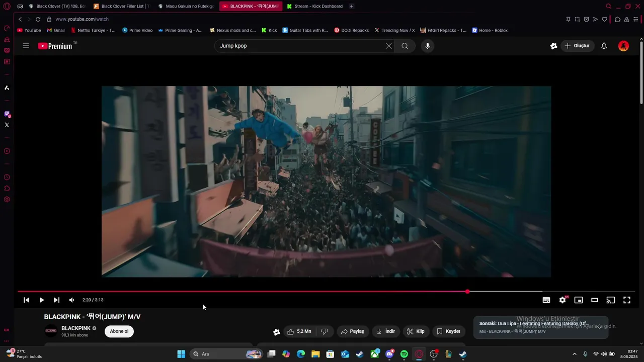Open the Prime Video bookmark
The image size is (644, 362).
[137, 30]
